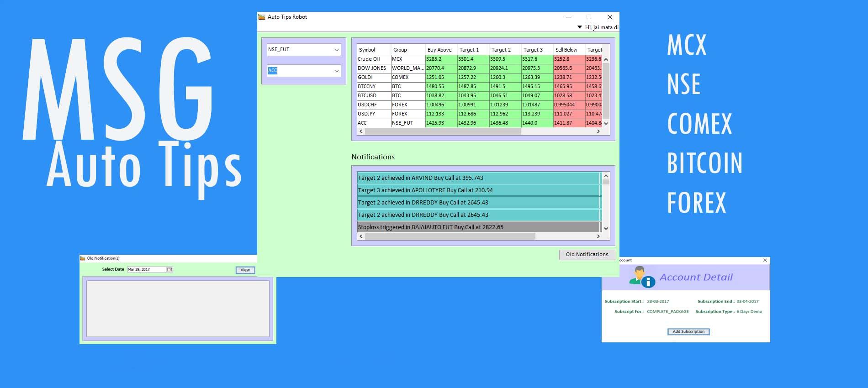868x388 pixels.
Task: Click notifications list up scroll arrow
Action: coord(606,176)
